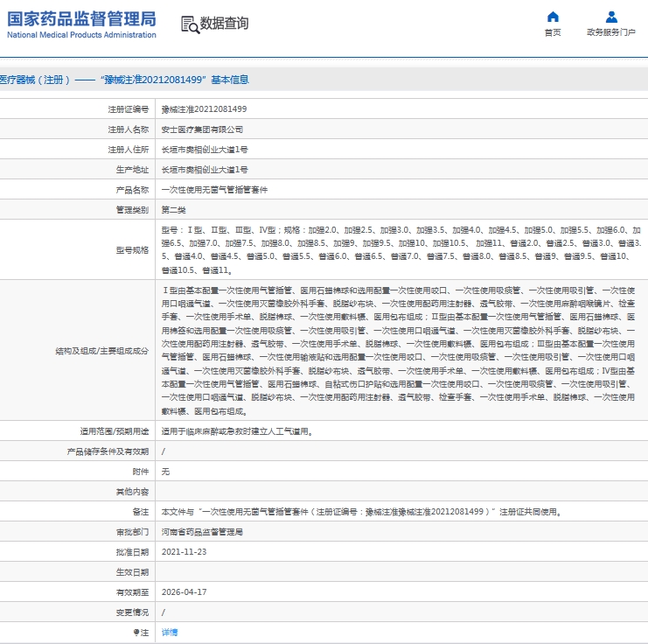
Task: Open the 详情 link
Action: coord(170,632)
